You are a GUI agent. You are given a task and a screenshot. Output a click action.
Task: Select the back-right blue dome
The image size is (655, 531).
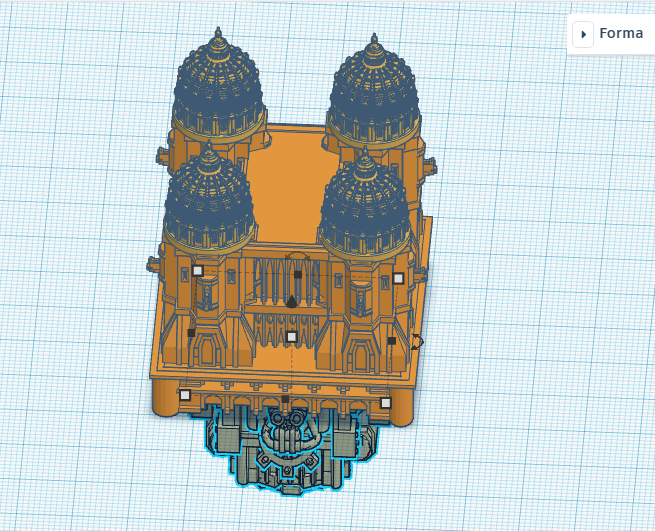374,95
